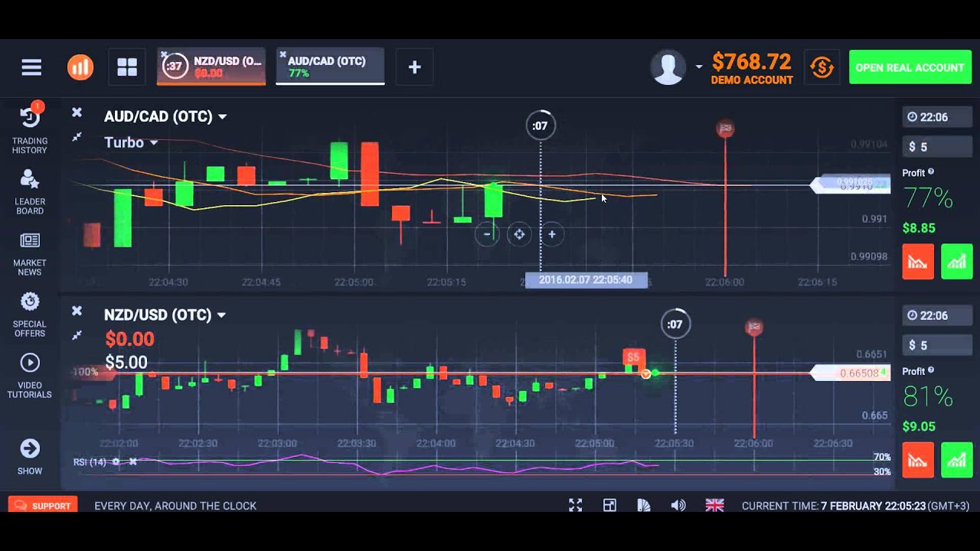Click the $5 trade marker on the NZD/USD chart

pyautogui.click(x=633, y=357)
